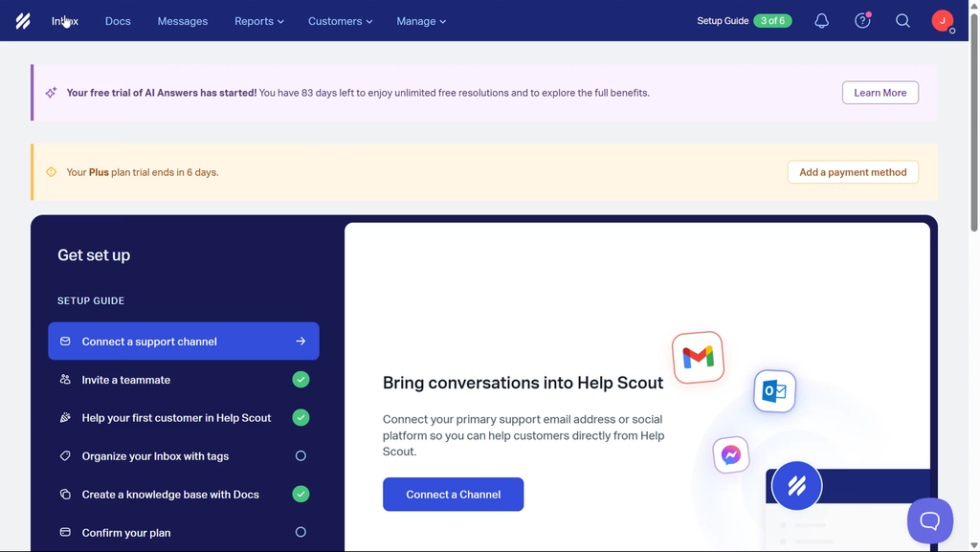The width and height of the screenshot is (980, 552).
Task: Go to the Docs tab
Action: click(x=118, y=21)
